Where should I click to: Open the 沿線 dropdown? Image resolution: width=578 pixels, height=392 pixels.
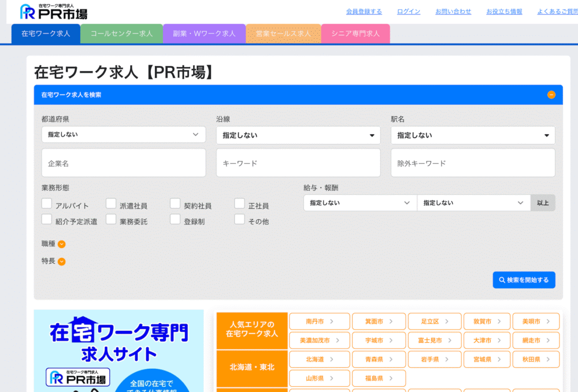298,135
